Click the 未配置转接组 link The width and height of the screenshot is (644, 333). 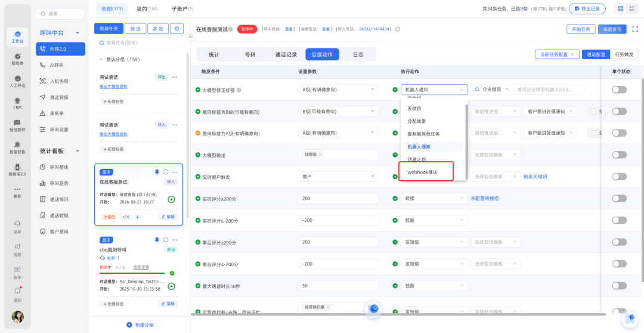tap(485, 199)
